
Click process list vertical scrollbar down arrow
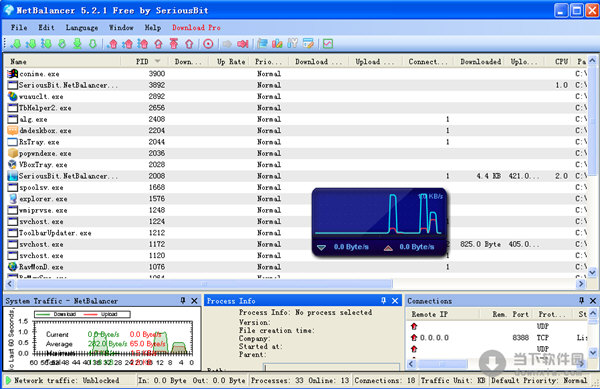592,272
